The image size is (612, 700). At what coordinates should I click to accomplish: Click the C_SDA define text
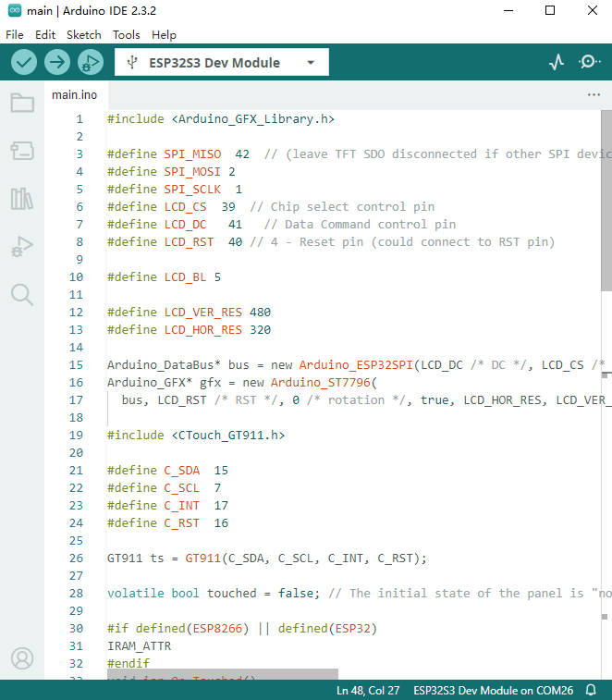(x=182, y=471)
